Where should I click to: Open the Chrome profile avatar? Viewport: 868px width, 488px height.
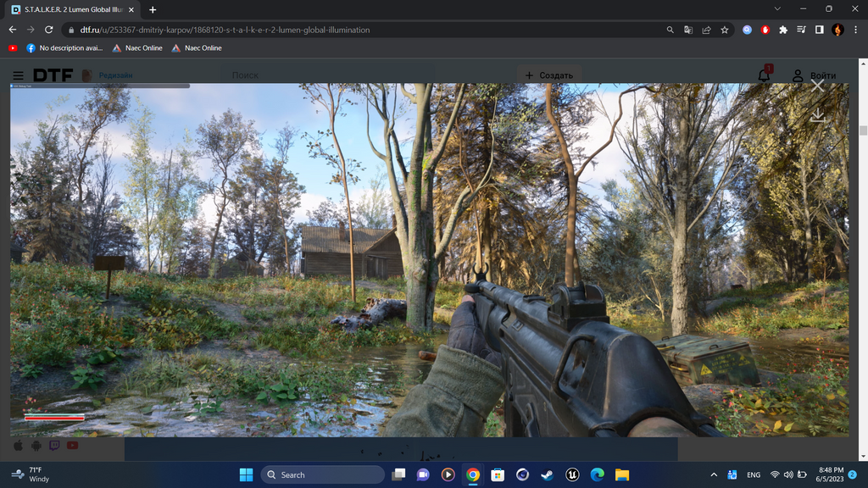click(x=837, y=30)
